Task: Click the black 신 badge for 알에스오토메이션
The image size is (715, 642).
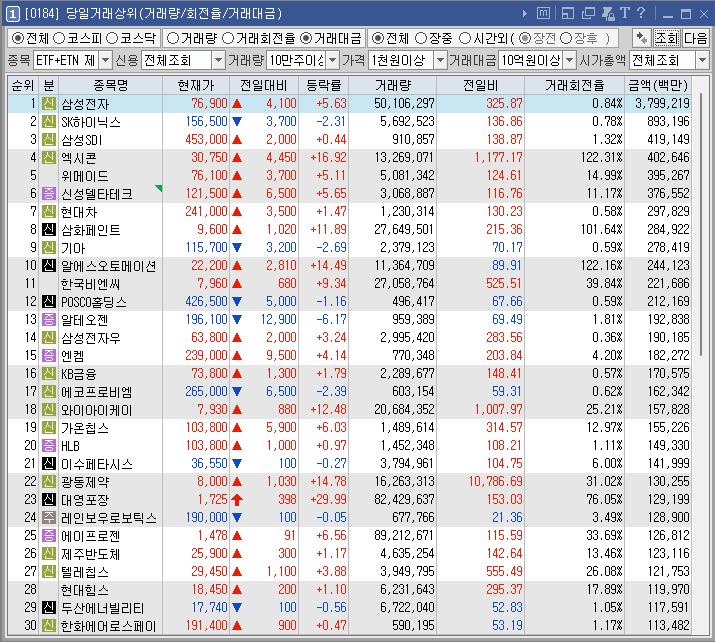Action: point(49,265)
